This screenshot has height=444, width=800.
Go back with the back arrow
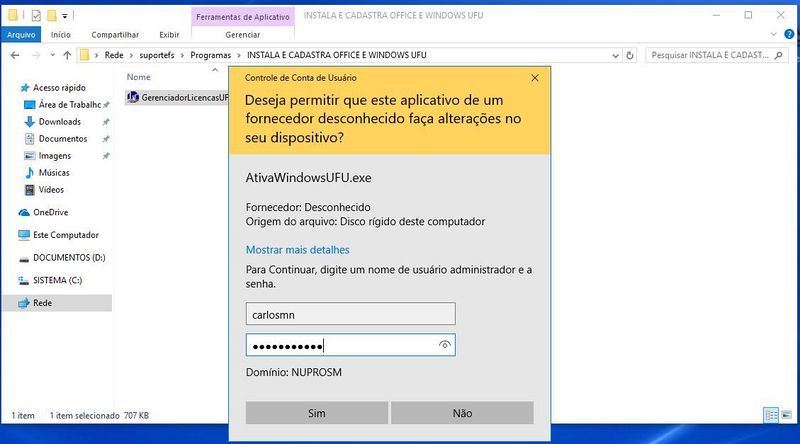point(15,55)
